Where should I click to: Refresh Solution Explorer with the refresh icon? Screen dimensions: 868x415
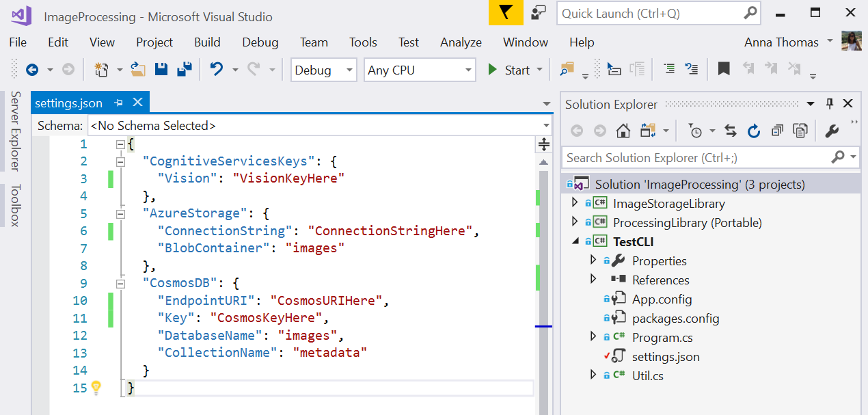(754, 131)
